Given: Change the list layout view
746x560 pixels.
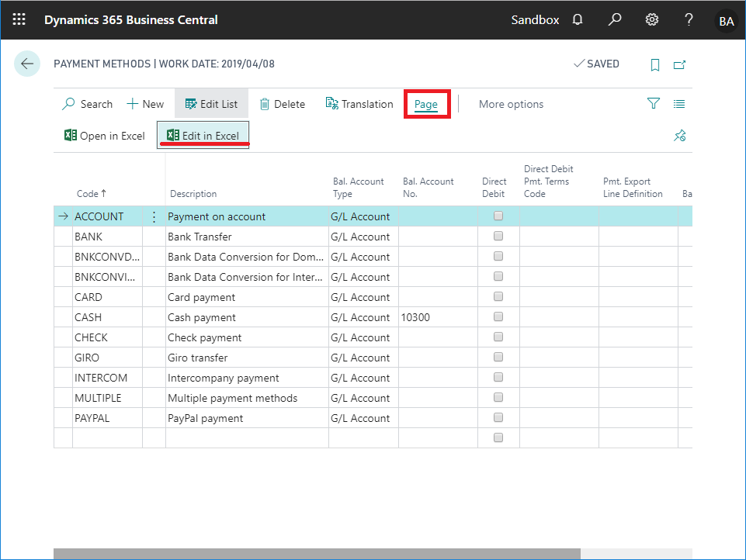Looking at the screenshot, I should tap(679, 104).
